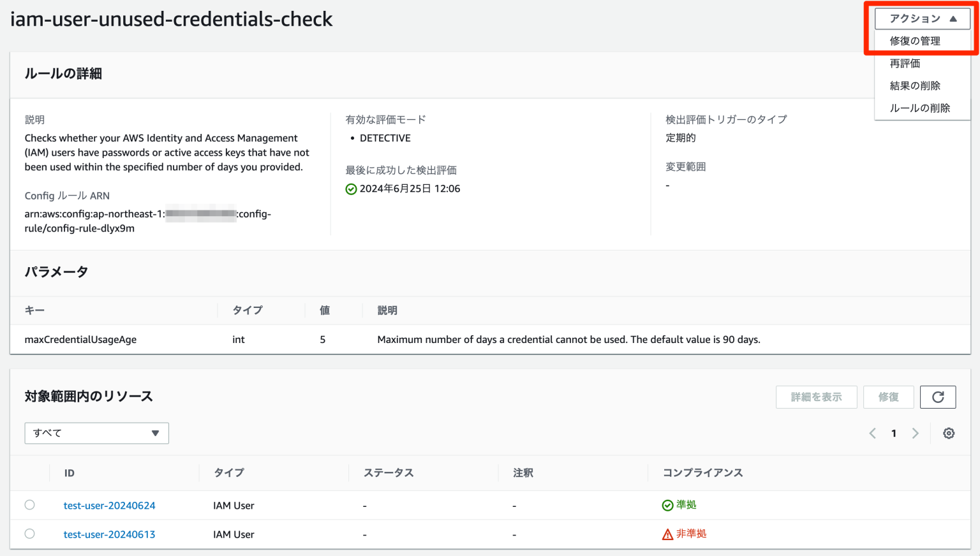Click the refresh icon in resources panel

click(938, 397)
